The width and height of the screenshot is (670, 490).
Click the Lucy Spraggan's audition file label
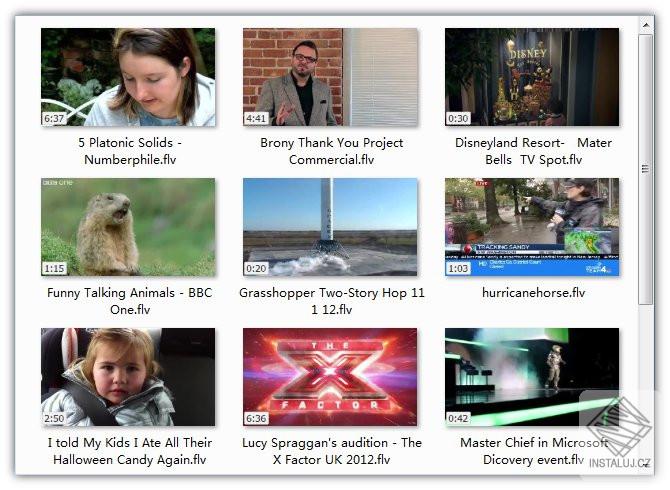pos(332,451)
